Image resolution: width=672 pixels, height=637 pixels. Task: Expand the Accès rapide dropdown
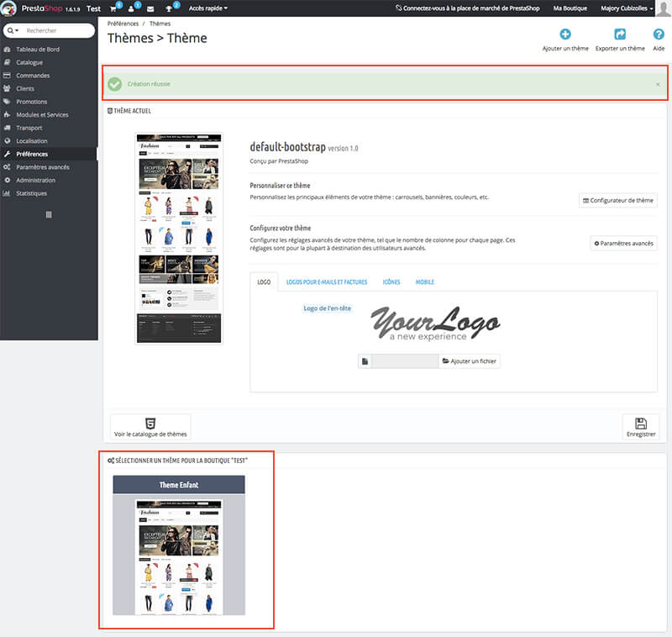[207, 8]
